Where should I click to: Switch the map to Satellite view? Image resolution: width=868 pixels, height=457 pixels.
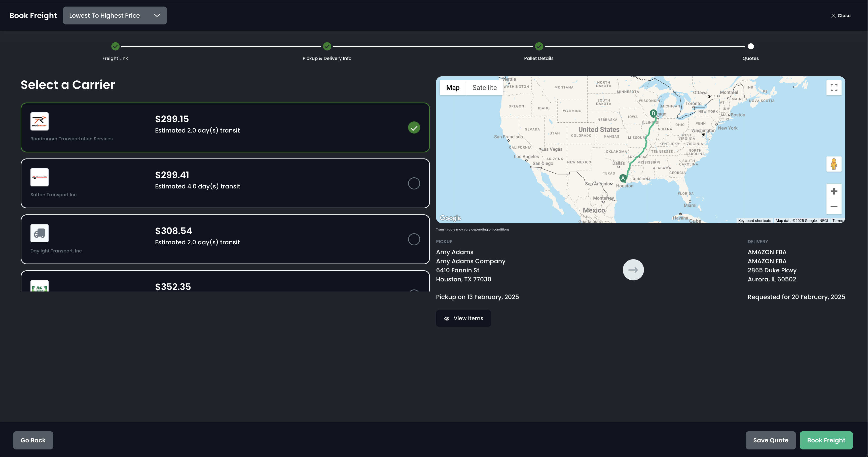(x=484, y=88)
